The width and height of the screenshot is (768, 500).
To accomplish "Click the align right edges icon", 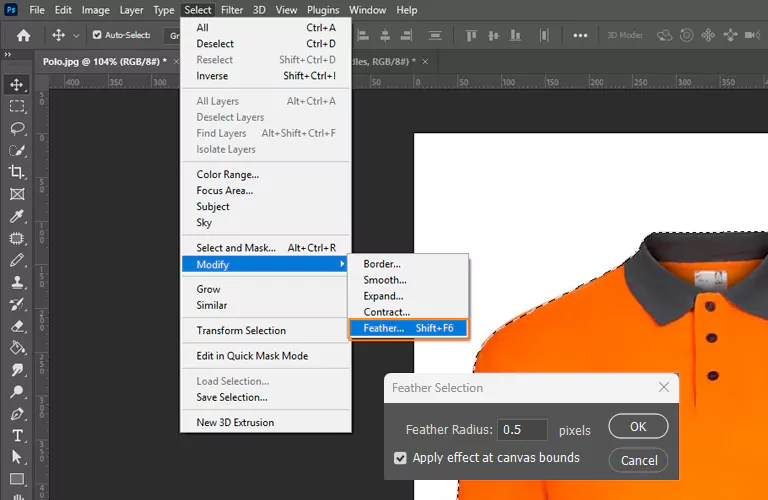I will coord(407,35).
